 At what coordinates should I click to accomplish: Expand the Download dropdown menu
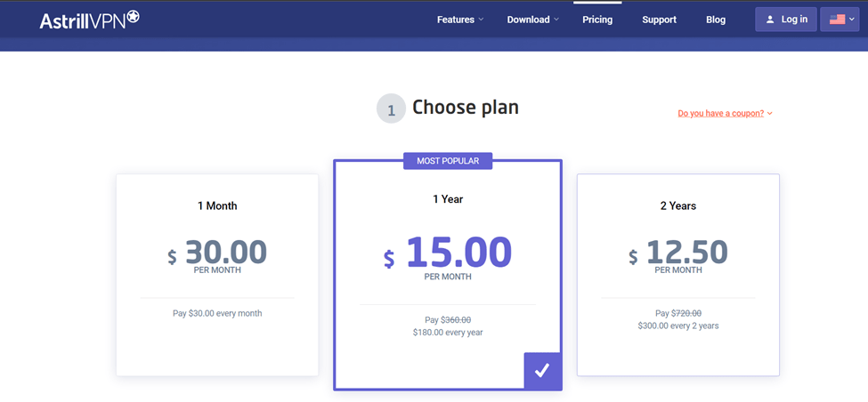[x=532, y=20]
